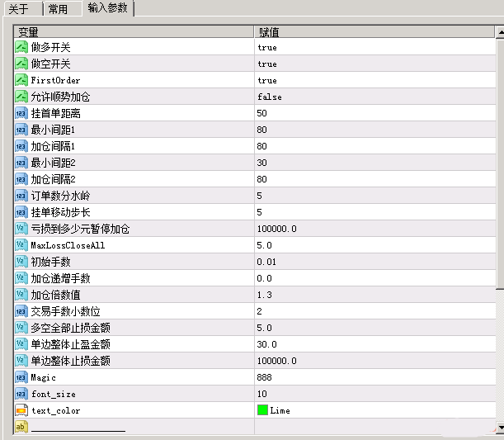The height and width of the screenshot is (440, 504).
Task: Click the true value of 做多开关
Action: pyautogui.click(x=267, y=48)
